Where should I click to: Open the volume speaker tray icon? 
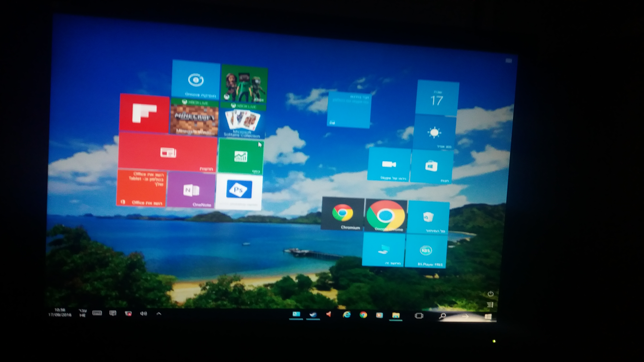[144, 314]
